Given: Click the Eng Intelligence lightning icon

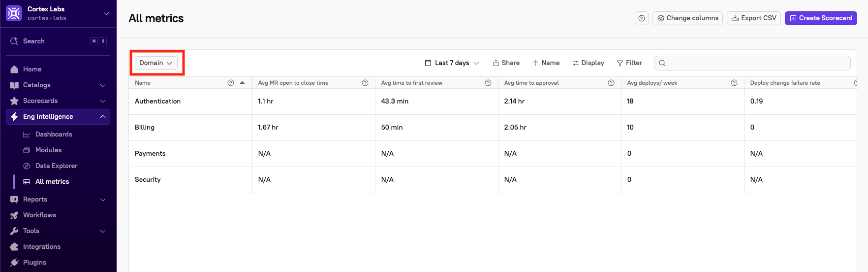Looking at the screenshot, I should pyautogui.click(x=14, y=117).
